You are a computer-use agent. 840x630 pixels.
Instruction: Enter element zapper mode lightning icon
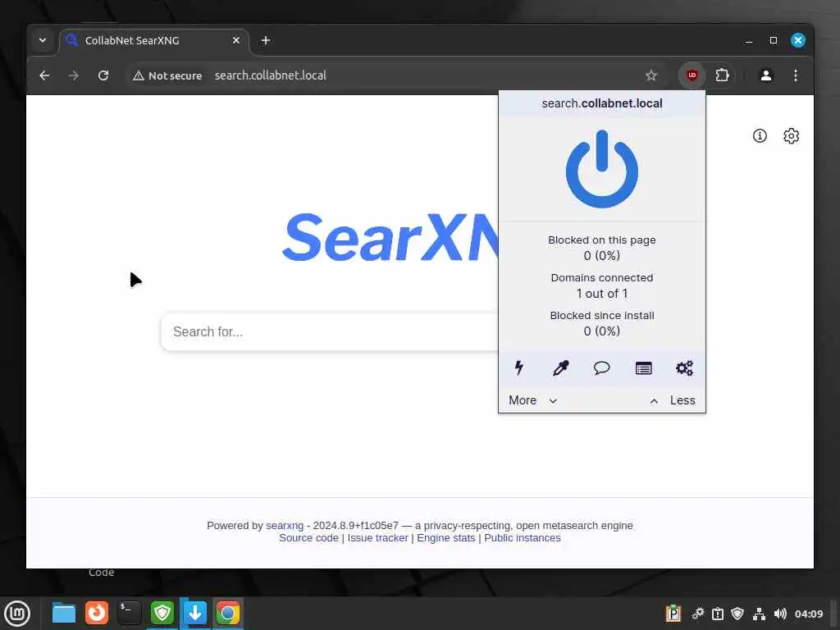pos(518,368)
